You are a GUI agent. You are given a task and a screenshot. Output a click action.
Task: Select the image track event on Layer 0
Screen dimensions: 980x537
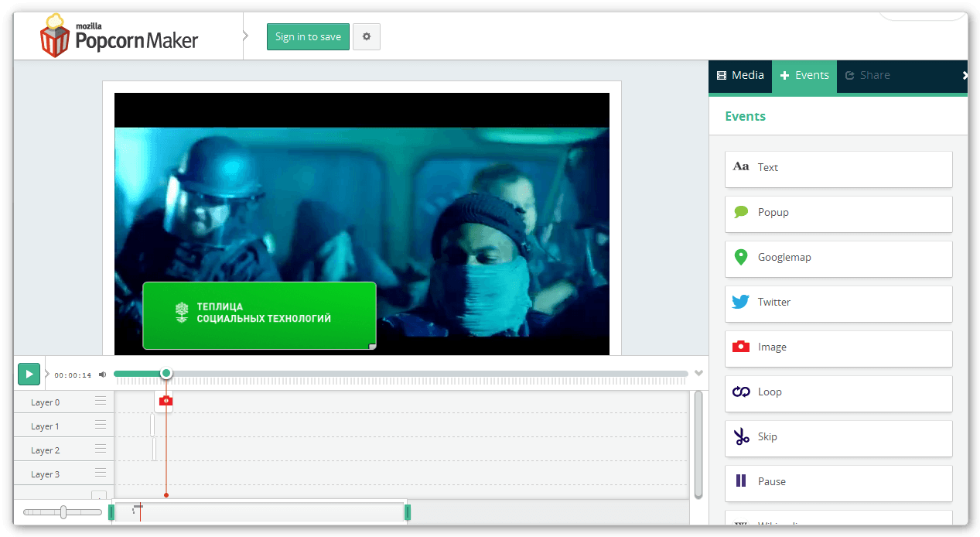click(165, 401)
